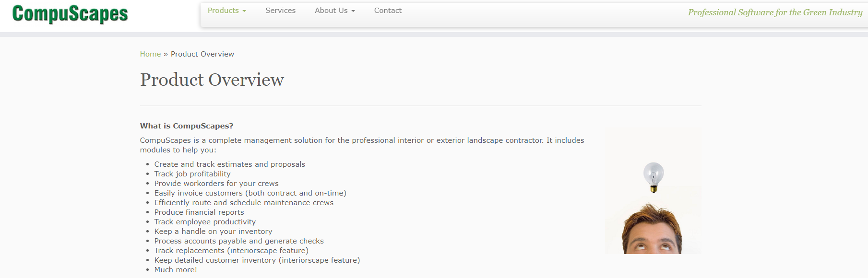Open the Products menu
The width and height of the screenshot is (868, 278).
point(223,11)
